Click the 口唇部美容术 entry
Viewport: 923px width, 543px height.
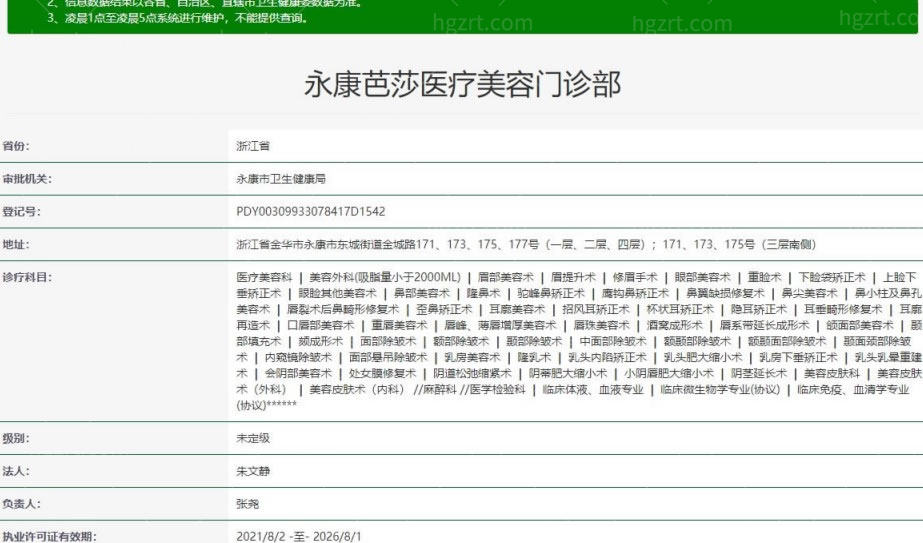coord(321,325)
